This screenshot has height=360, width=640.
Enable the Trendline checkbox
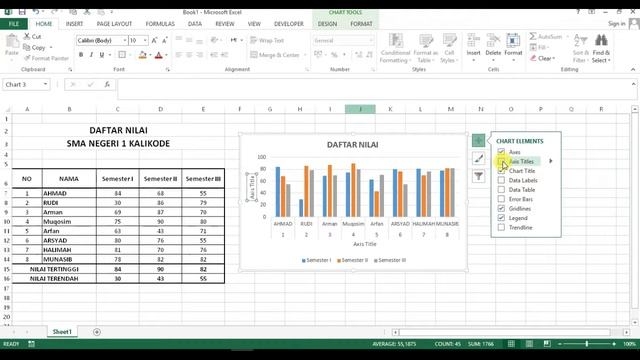point(501,227)
